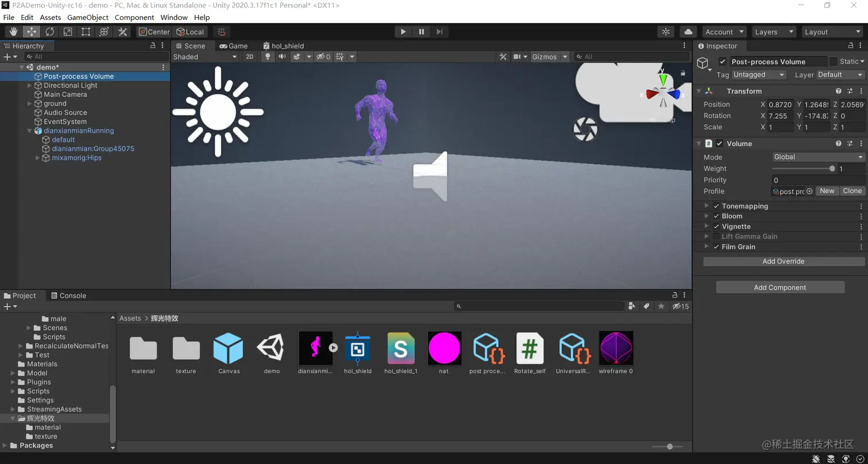Image resolution: width=868 pixels, height=464 pixels.
Task: Switch to the Game tab
Action: [x=234, y=46]
